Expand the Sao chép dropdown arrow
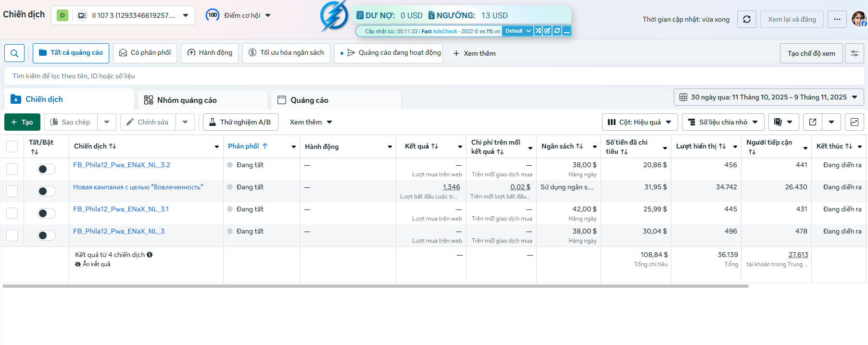This screenshot has width=868, height=345. 107,122
